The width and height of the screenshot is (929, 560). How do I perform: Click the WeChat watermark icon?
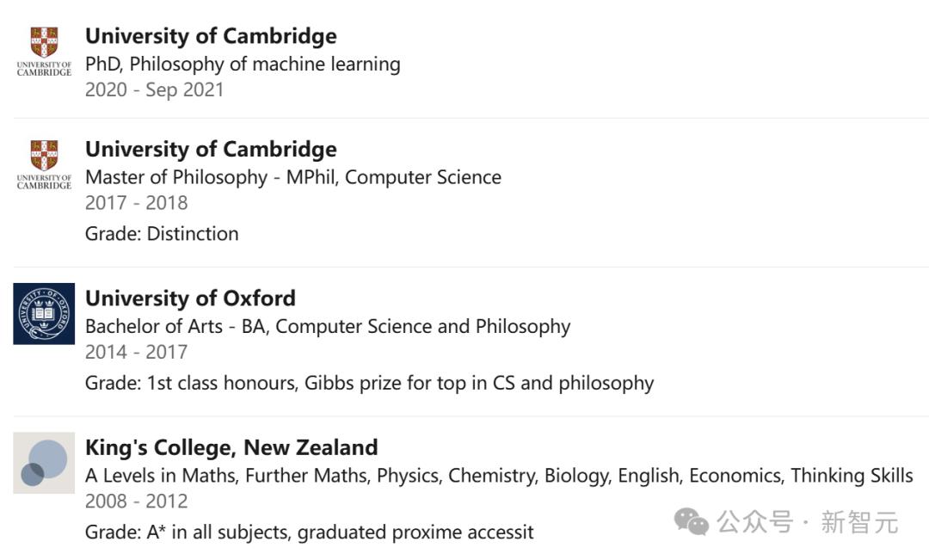[x=692, y=520]
